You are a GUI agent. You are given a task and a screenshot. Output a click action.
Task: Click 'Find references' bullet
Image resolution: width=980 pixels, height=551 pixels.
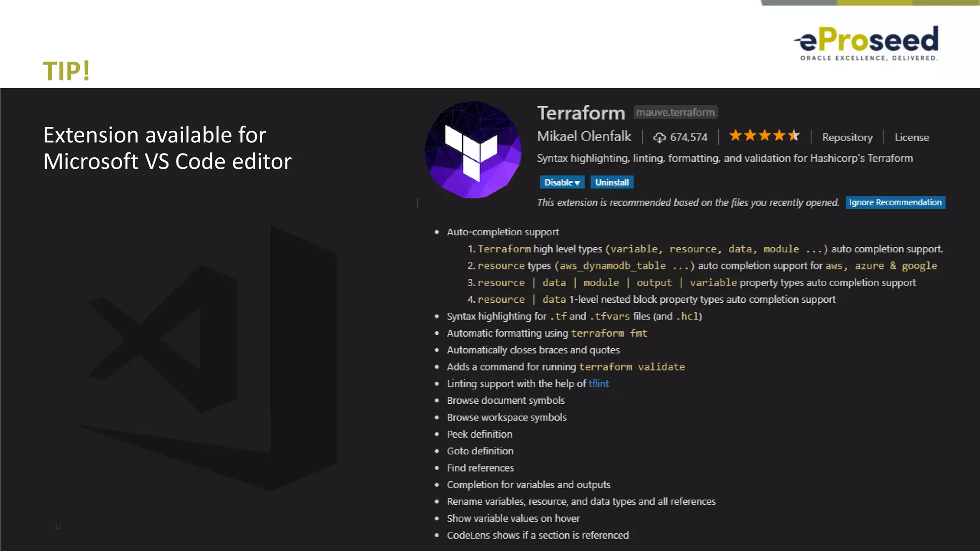(x=480, y=468)
